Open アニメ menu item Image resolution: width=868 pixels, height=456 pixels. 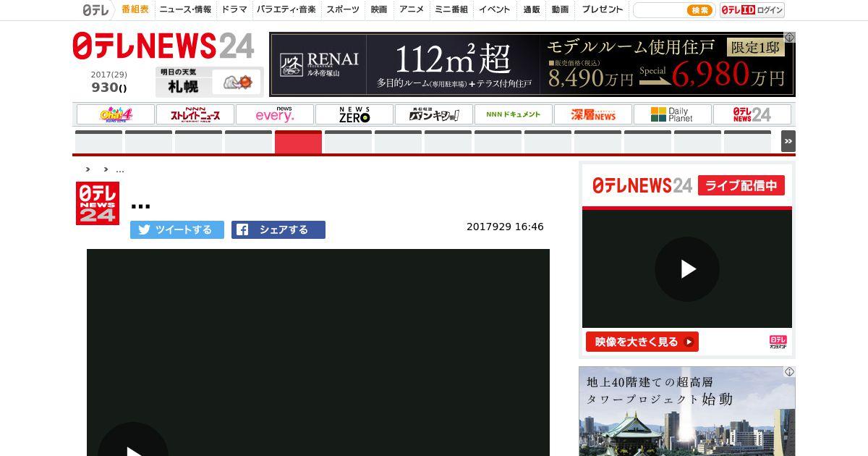tap(412, 9)
